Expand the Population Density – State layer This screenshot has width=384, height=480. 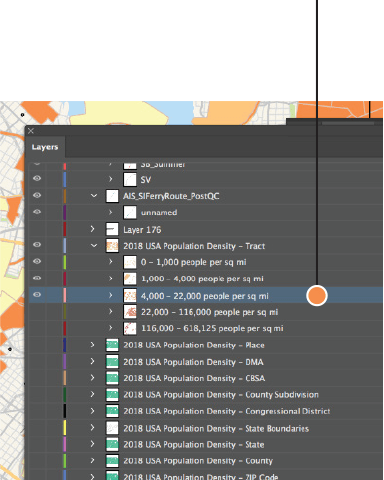tap(93, 444)
